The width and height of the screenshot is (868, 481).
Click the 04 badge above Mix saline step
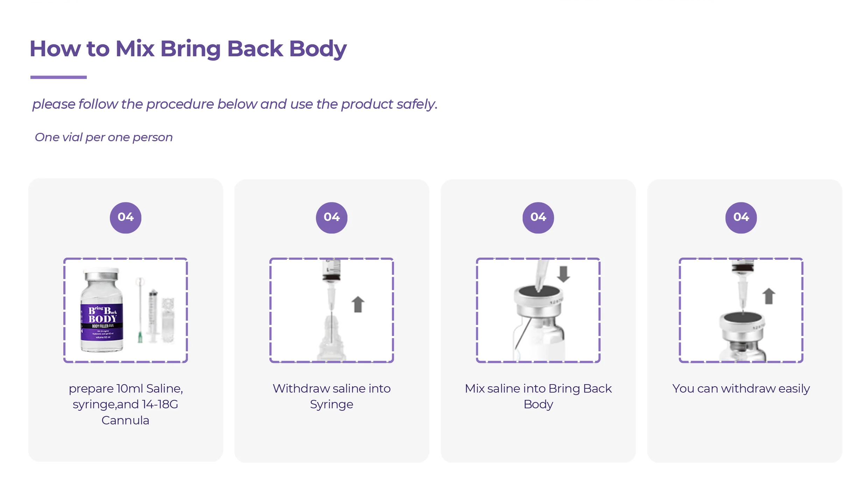coord(538,217)
